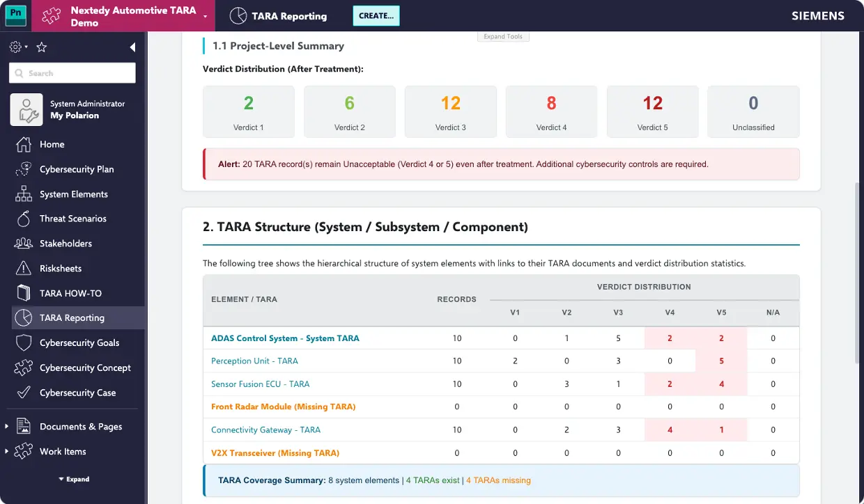The image size is (864, 504).
Task: Click the favorites star icon
Action: 42,47
